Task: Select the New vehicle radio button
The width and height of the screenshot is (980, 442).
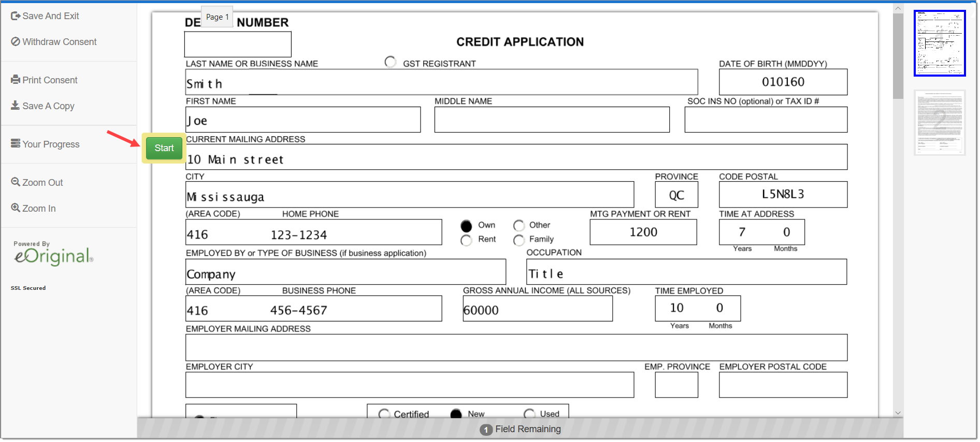Action: click(456, 414)
